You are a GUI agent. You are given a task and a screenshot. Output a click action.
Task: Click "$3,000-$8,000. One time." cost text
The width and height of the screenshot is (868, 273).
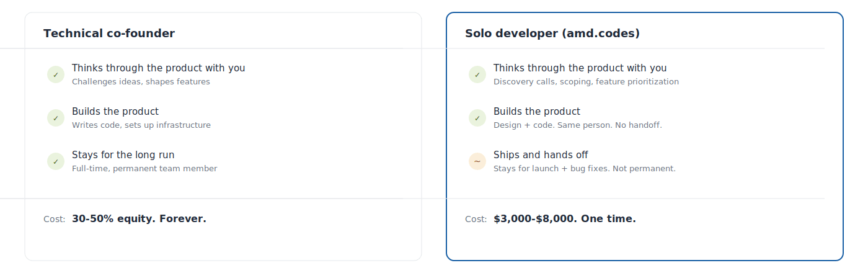click(565, 218)
